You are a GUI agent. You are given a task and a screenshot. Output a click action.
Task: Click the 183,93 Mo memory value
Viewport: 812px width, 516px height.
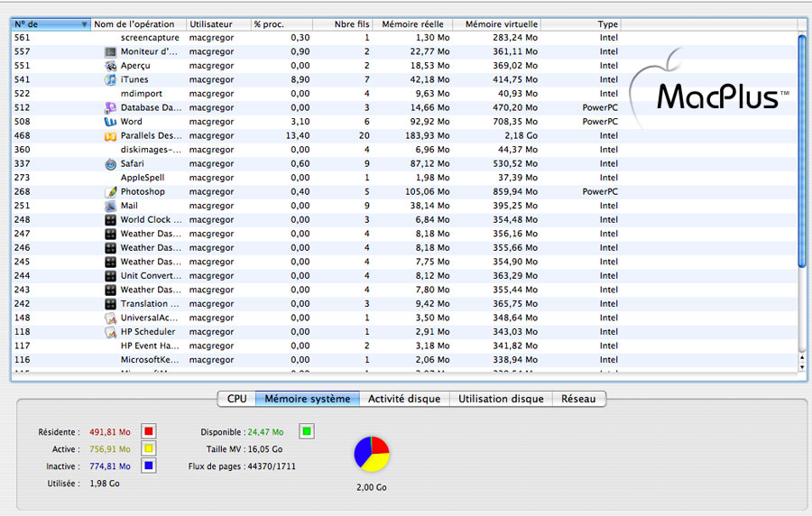[428, 135]
